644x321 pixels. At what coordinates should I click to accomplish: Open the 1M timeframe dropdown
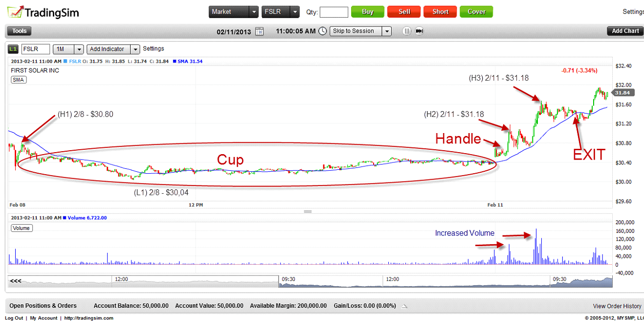79,49
